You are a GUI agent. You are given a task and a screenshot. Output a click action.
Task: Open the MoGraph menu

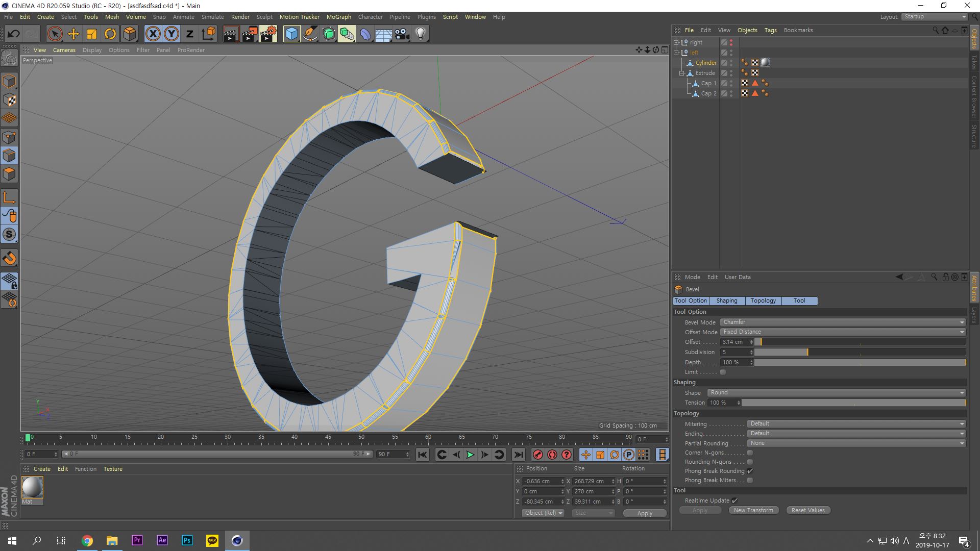point(338,17)
